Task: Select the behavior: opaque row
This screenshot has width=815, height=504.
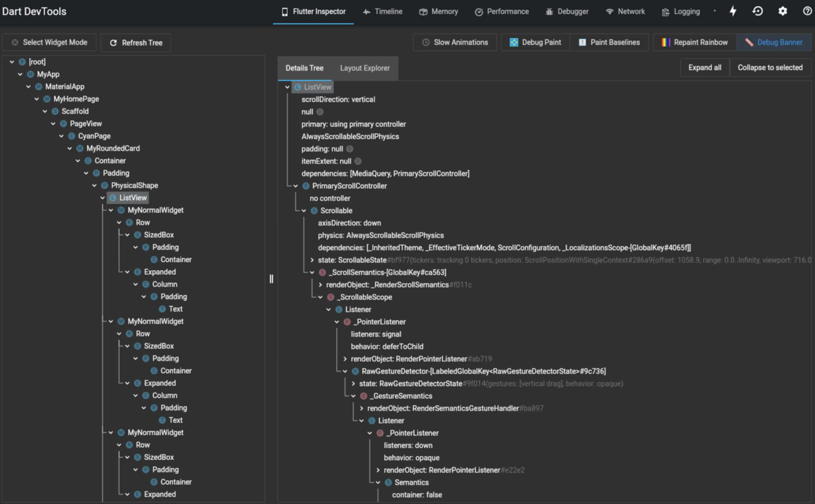Action: 411,458
